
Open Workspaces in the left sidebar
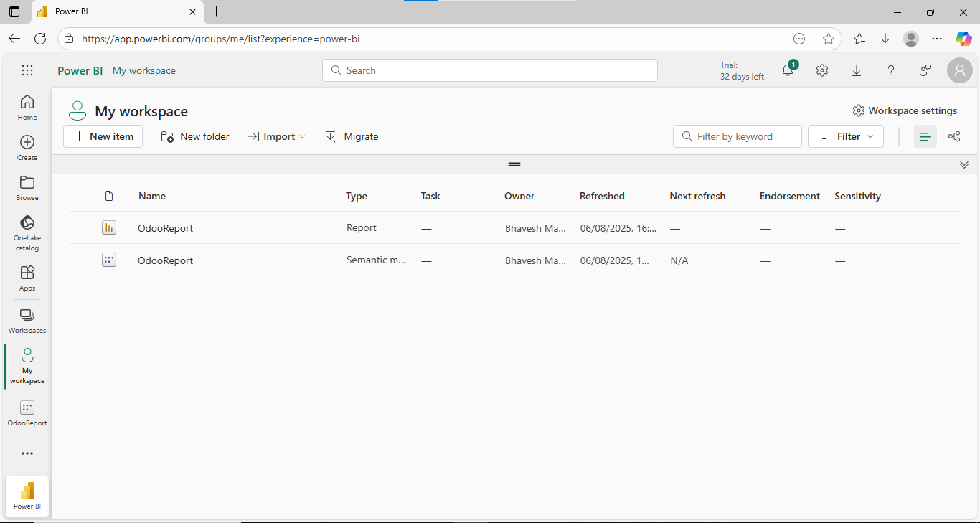(x=27, y=320)
